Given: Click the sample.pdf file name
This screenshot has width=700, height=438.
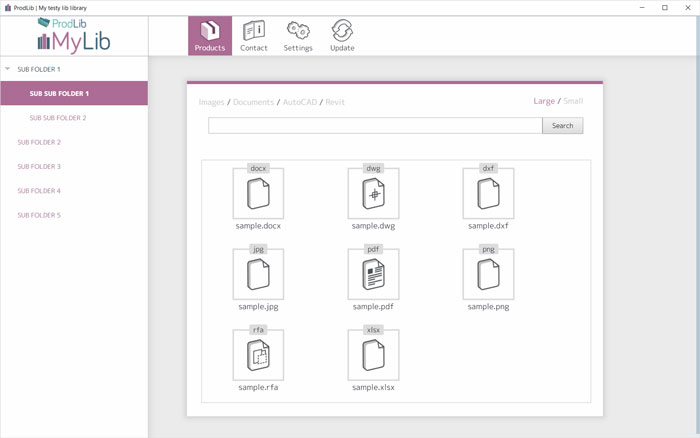Looking at the screenshot, I should [373, 307].
